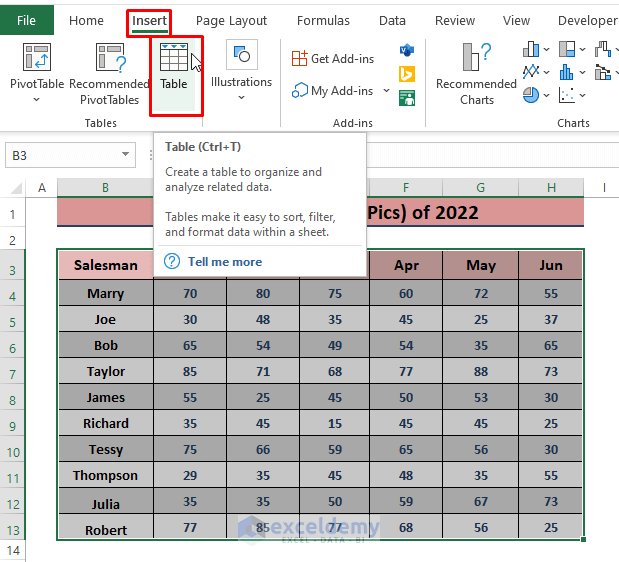
Task: Select column A header
Action: [x=41, y=187]
